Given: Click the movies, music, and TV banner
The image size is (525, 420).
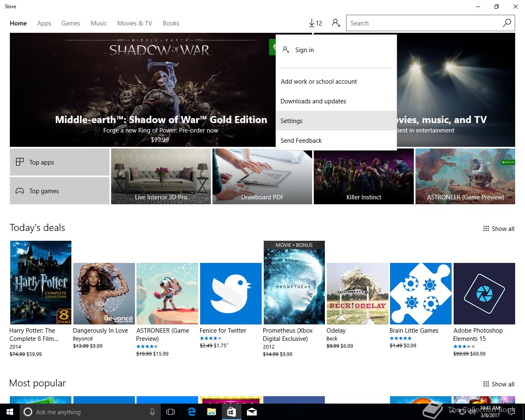Looking at the screenshot, I should pos(456,90).
